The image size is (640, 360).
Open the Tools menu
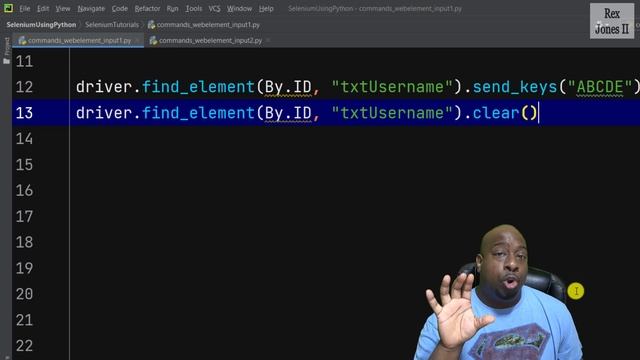point(193,9)
